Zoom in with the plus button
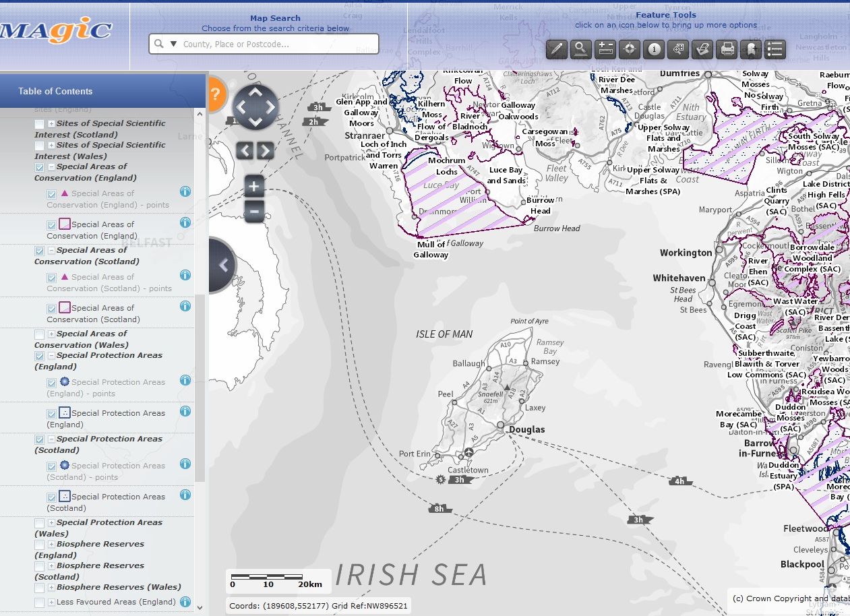The image size is (850, 616). coord(253,187)
